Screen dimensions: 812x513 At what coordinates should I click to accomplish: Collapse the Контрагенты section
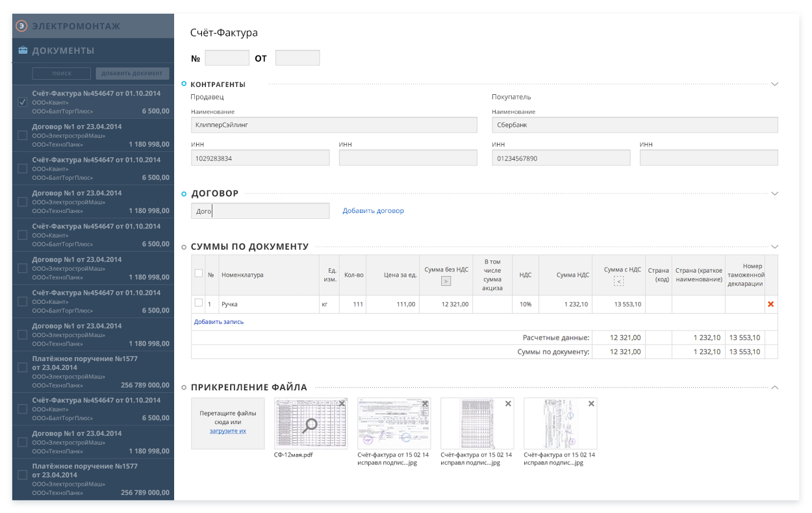coord(774,84)
